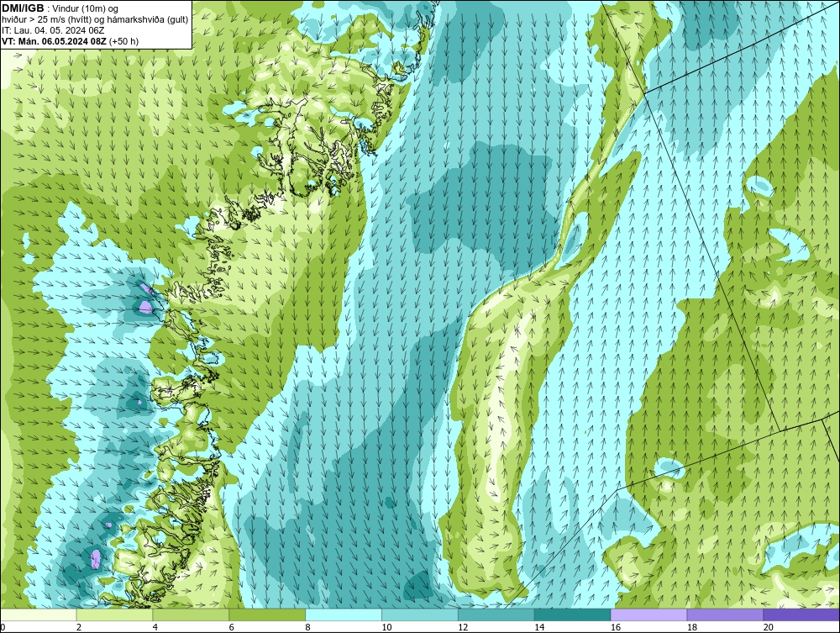Click the 12–14 m/s teal legend swatch

496,615
